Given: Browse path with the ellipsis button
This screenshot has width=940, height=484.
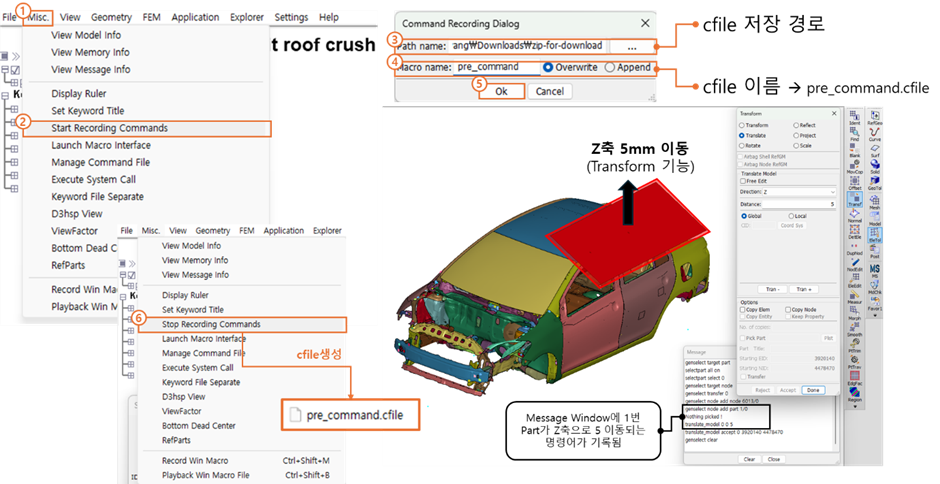Looking at the screenshot, I should point(630,46).
